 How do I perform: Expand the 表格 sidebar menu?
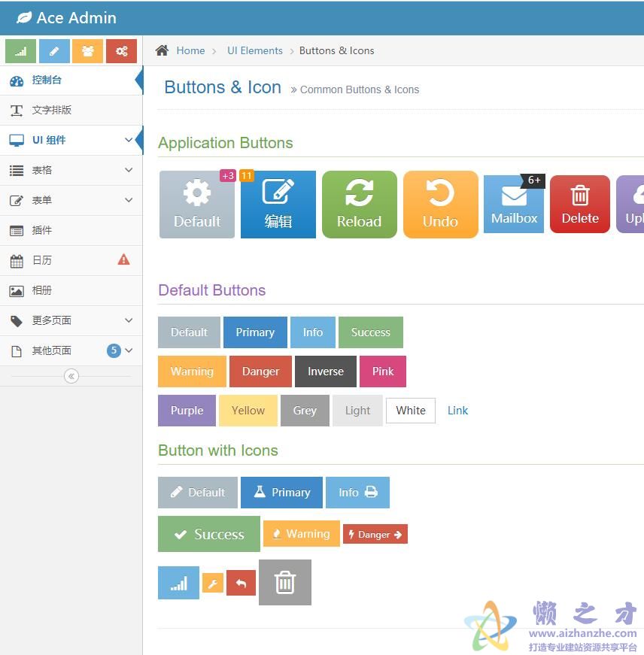[71, 170]
